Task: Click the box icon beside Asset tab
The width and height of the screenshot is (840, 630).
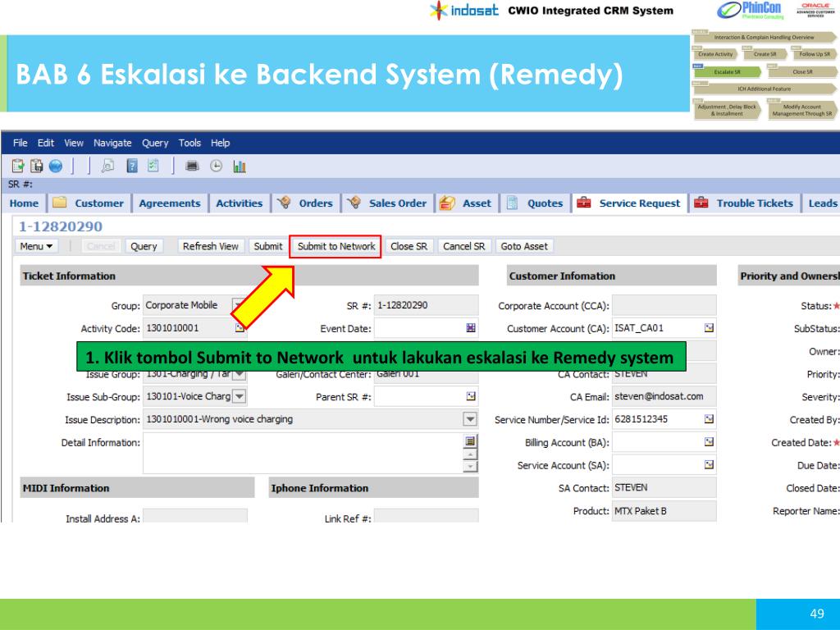Action: (x=447, y=203)
